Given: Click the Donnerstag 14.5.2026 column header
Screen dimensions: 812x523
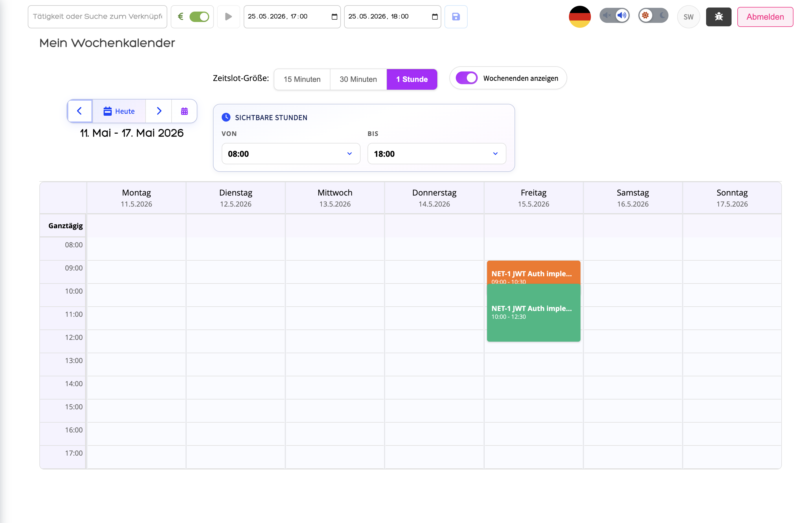Looking at the screenshot, I should [434, 198].
